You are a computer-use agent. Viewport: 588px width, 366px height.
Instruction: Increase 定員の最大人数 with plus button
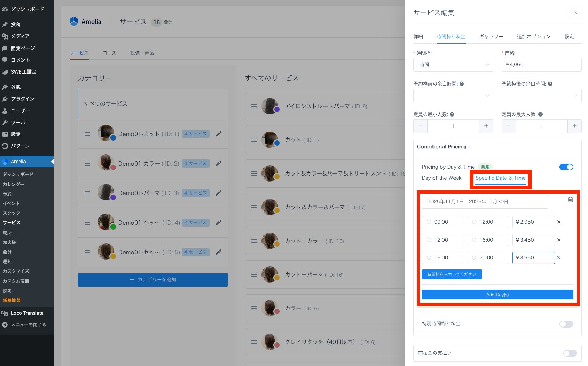[x=574, y=126]
